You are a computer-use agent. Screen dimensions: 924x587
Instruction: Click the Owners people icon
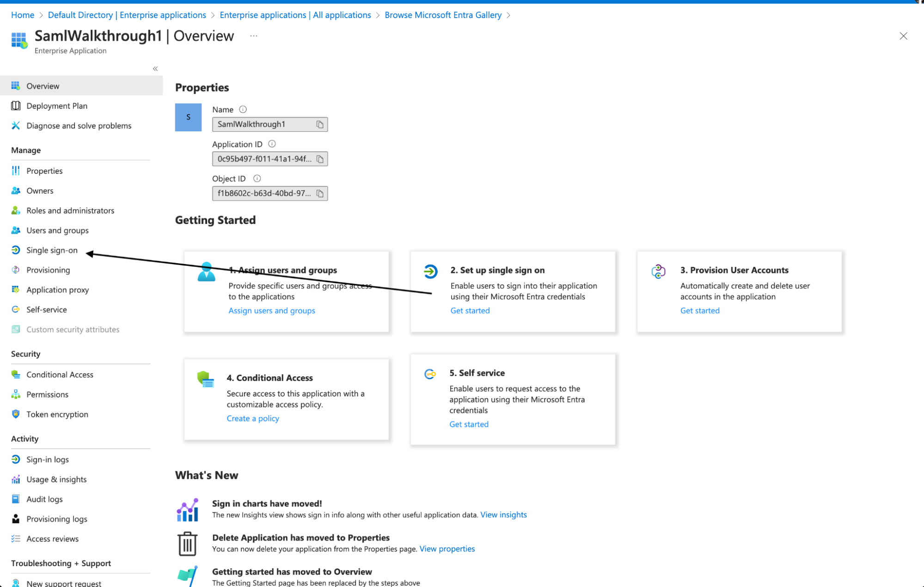tap(16, 191)
